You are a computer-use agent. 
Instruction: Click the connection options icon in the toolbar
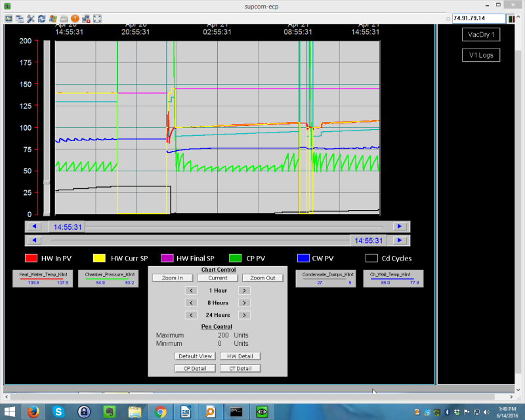9,19
